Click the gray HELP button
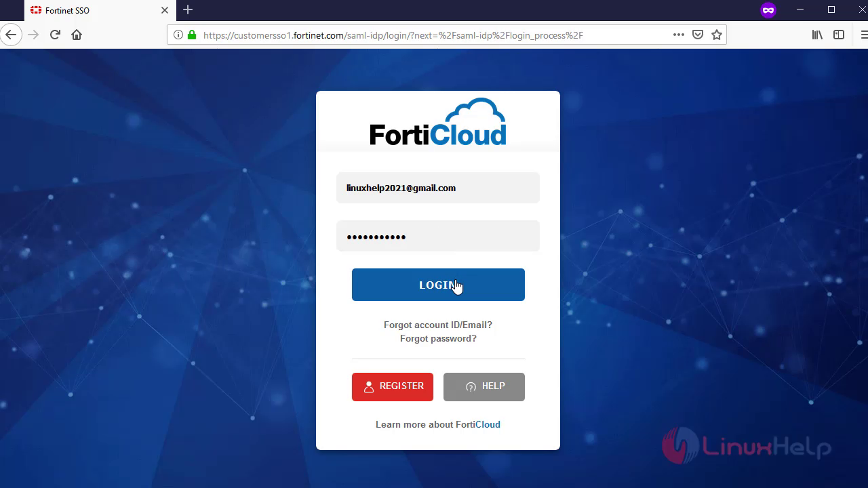Image resolution: width=868 pixels, height=488 pixels. click(x=484, y=386)
